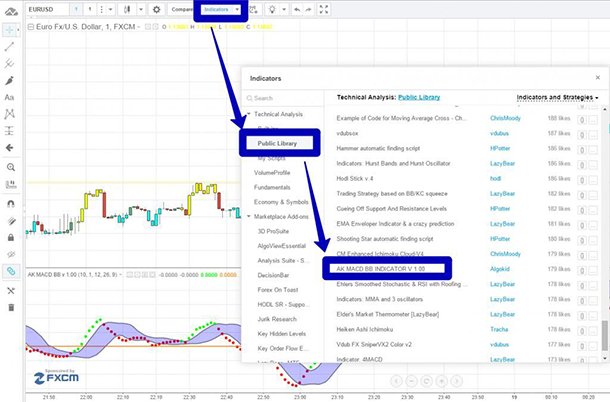Open ChrisMoody link on Moving Average Cross row

coord(505,118)
